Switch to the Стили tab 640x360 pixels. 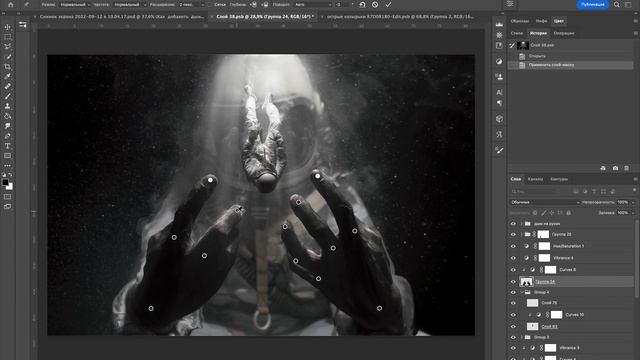coord(516,33)
